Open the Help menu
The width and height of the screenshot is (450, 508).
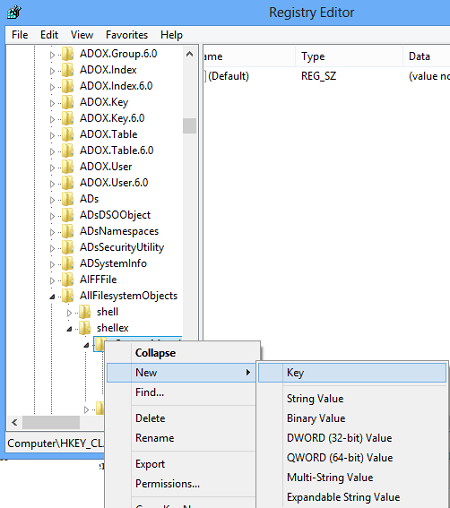(171, 35)
